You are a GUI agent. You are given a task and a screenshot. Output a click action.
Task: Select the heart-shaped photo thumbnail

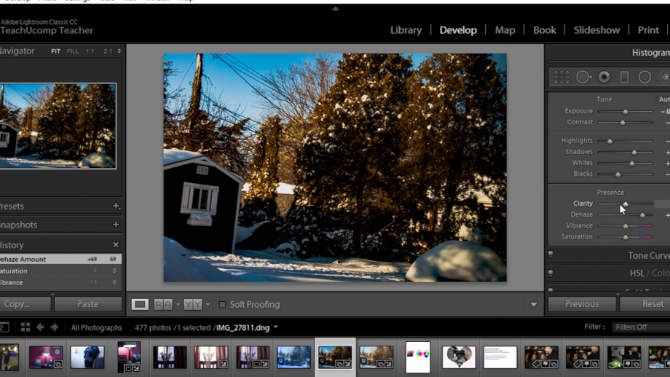458,357
